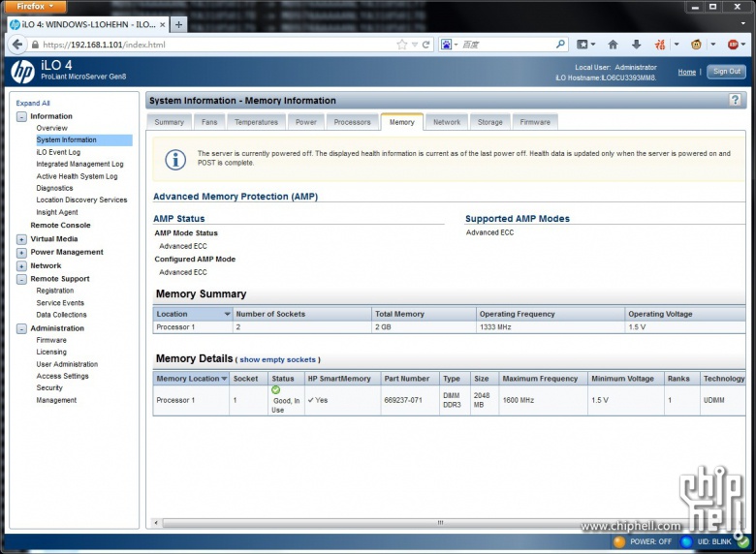
Task: Open Insight Agent in sidebar
Action: coord(57,212)
